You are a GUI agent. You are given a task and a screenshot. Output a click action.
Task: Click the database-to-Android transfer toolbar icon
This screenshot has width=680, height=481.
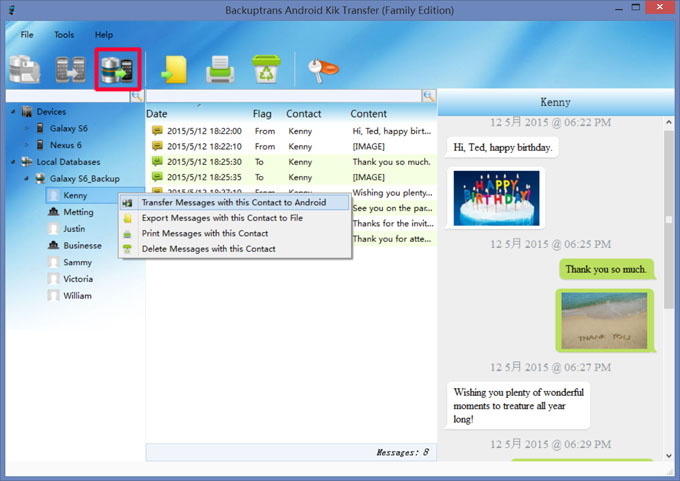coord(118,69)
